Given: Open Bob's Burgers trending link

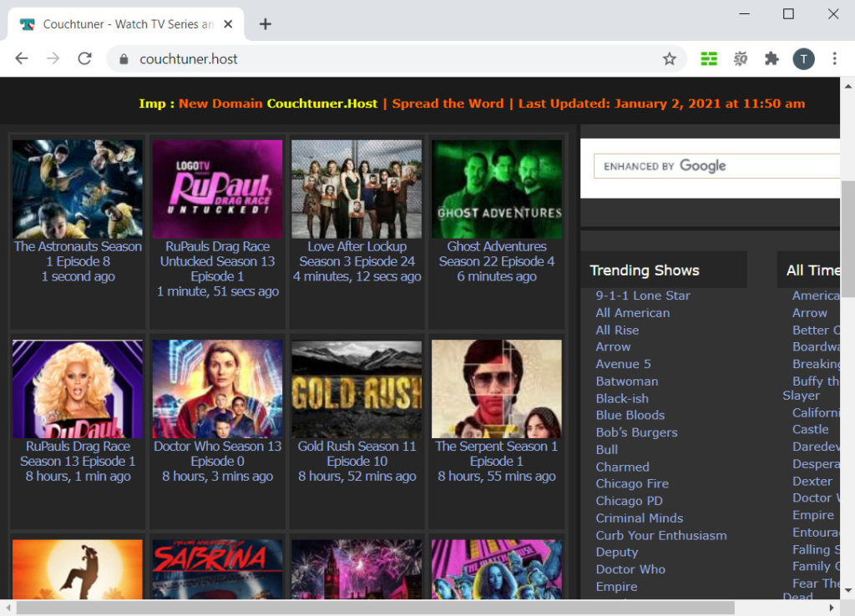Looking at the screenshot, I should [x=636, y=432].
